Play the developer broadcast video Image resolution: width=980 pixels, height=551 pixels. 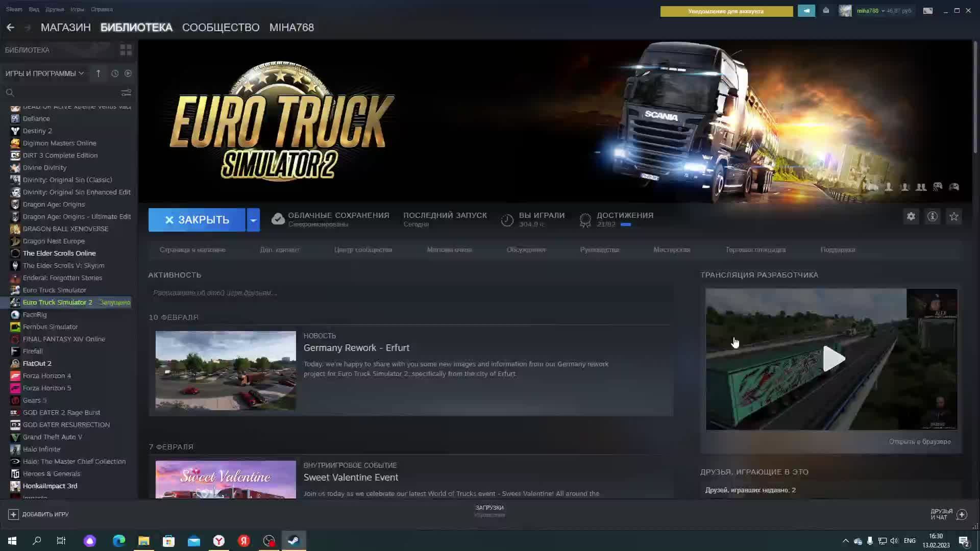(x=833, y=359)
